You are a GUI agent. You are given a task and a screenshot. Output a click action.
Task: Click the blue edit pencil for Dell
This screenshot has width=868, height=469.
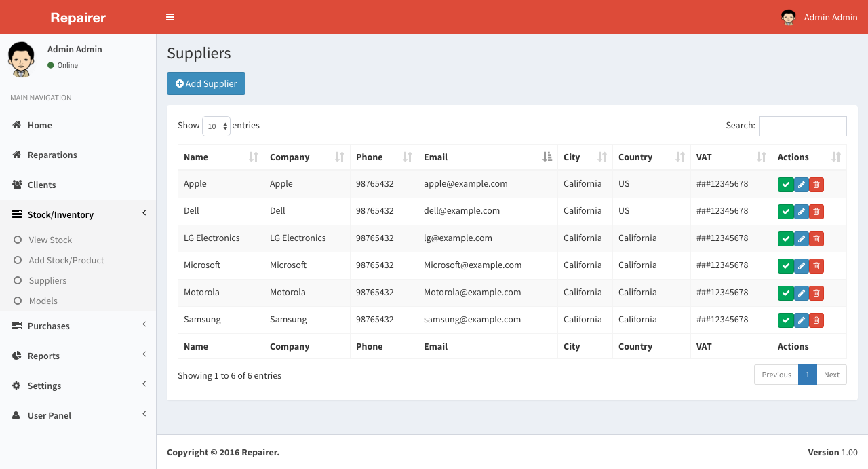[x=802, y=212]
